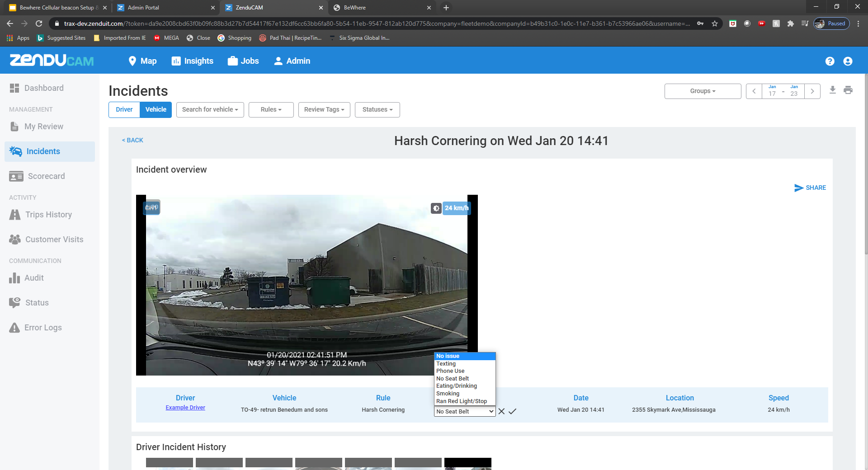Viewport: 868px width, 470px height.
Task: Open the Example Driver link
Action: (x=185, y=408)
